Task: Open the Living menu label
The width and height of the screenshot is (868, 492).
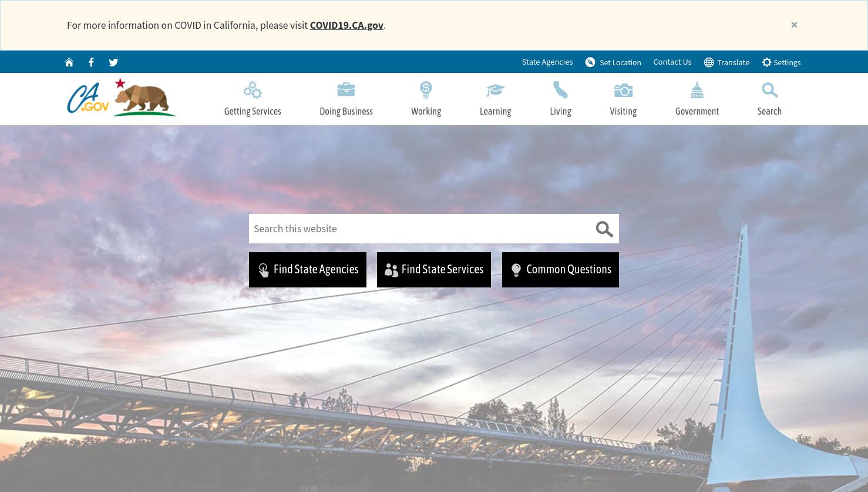Action: pyautogui.click(x=560, y=111)
